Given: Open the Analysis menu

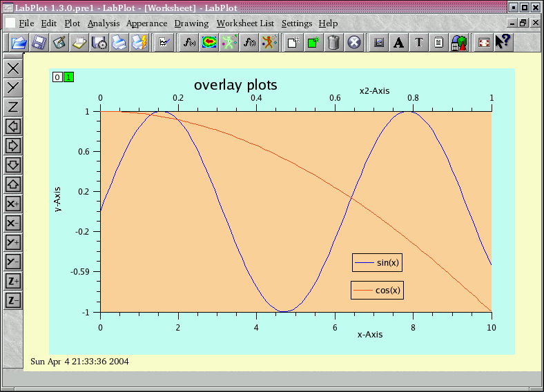Looking at the screenshot, I should coord(104,23).
